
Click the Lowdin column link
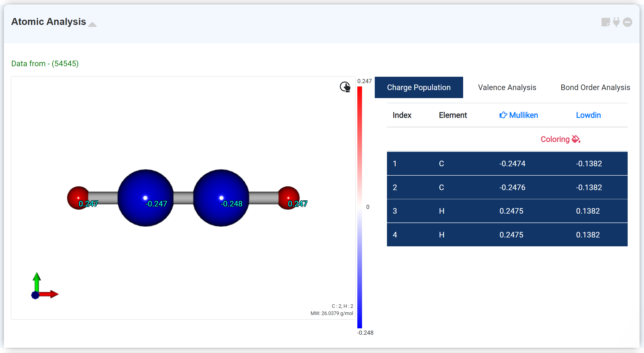click(x=588, y=115)
